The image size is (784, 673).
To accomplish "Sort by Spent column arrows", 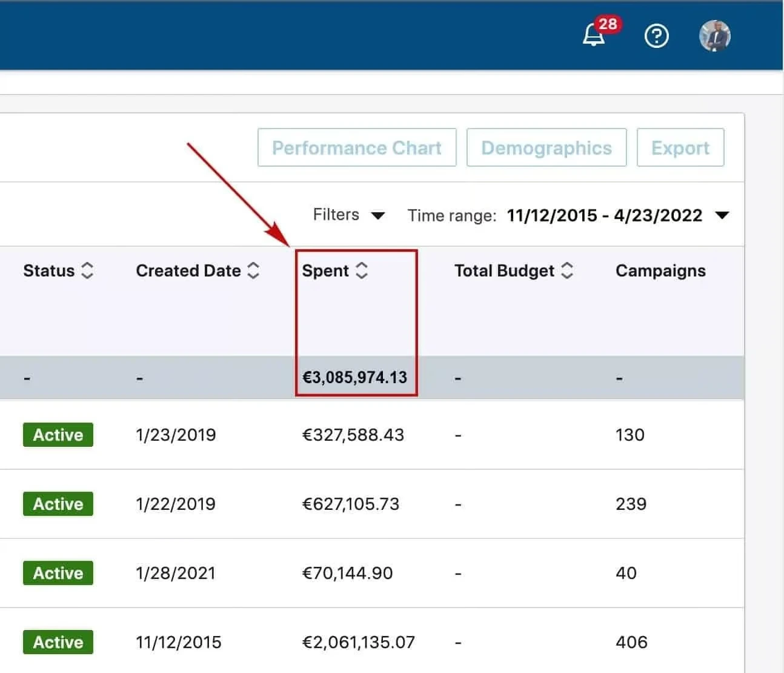I will point(362,270).
